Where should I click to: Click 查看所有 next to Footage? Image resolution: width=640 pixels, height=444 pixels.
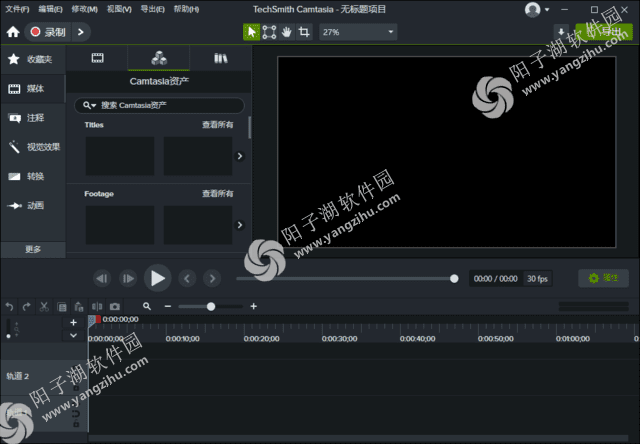tap(218, 193)
